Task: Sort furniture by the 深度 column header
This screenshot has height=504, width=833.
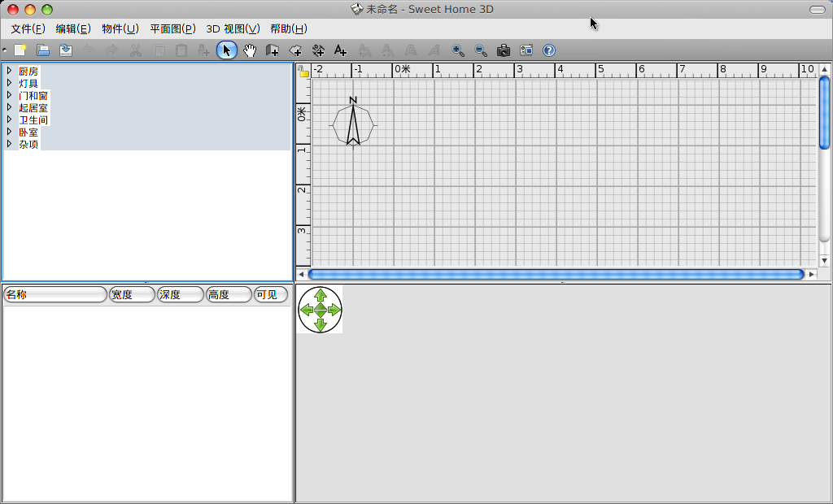Action: click(180, 294)
